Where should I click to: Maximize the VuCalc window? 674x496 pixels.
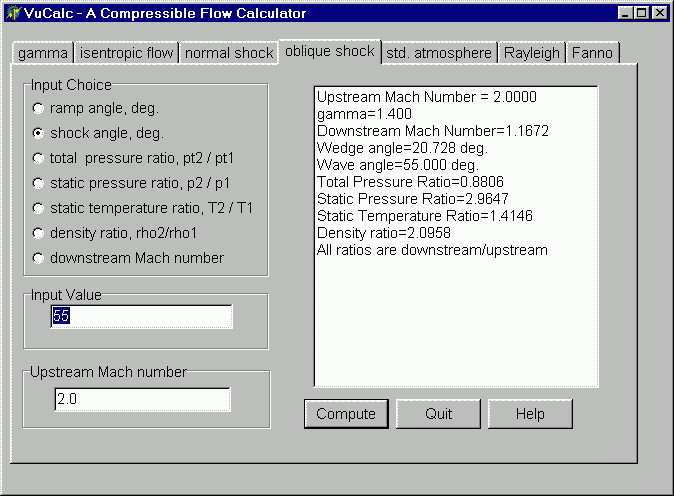coord(641,13)
